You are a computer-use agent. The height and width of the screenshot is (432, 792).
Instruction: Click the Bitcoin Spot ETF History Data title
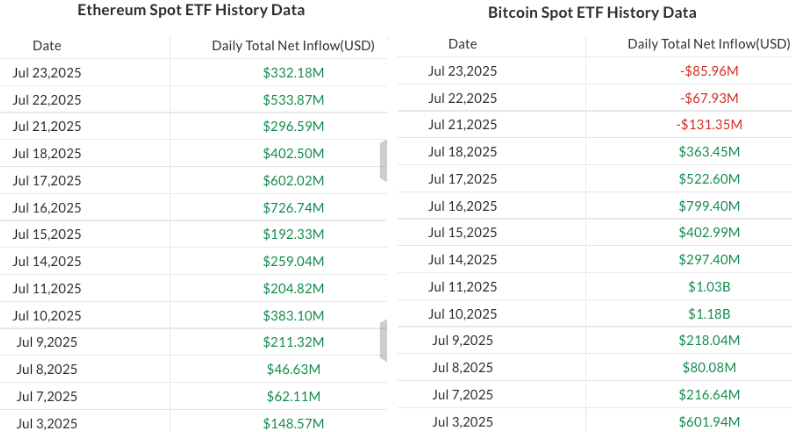pos(592,13)
